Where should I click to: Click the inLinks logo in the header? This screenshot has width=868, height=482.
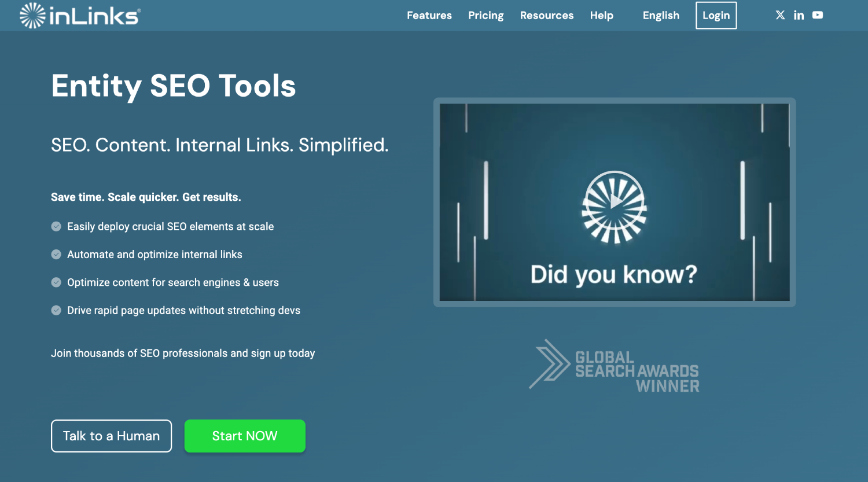[80, 16]
